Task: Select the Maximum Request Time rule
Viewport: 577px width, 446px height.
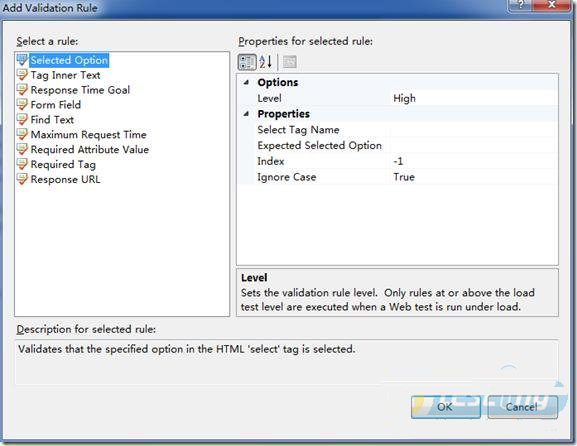Action: click(88, 135)
